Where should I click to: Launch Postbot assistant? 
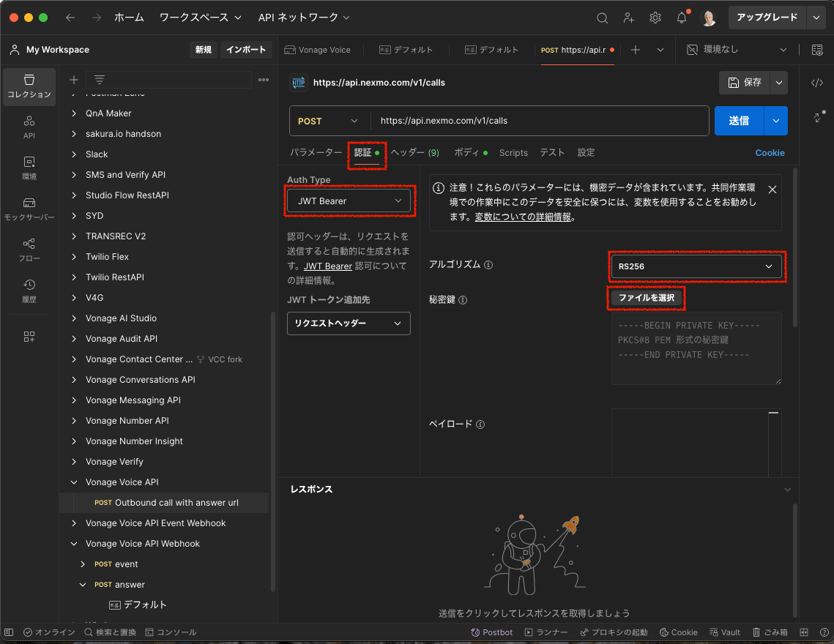point(491,632)
